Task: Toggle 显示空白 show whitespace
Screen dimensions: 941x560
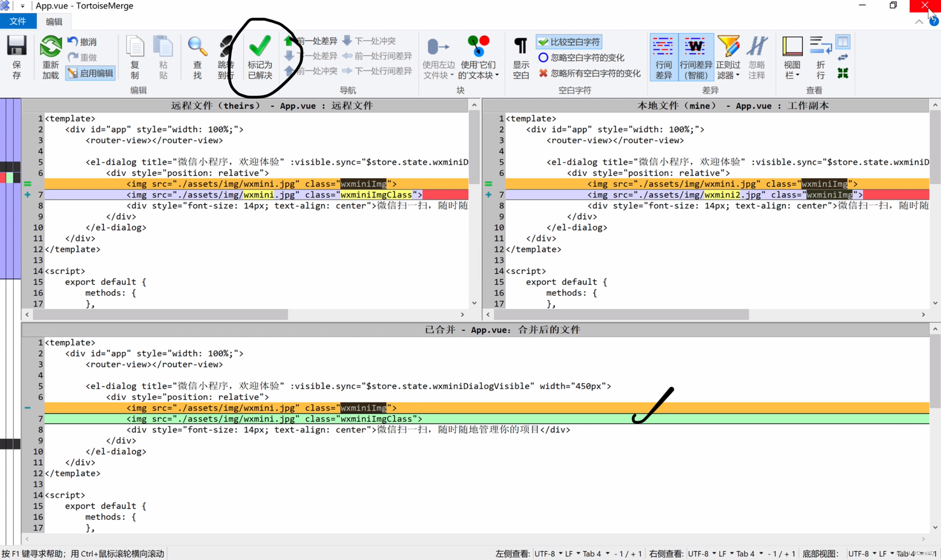Action: [x=521, y=57]
